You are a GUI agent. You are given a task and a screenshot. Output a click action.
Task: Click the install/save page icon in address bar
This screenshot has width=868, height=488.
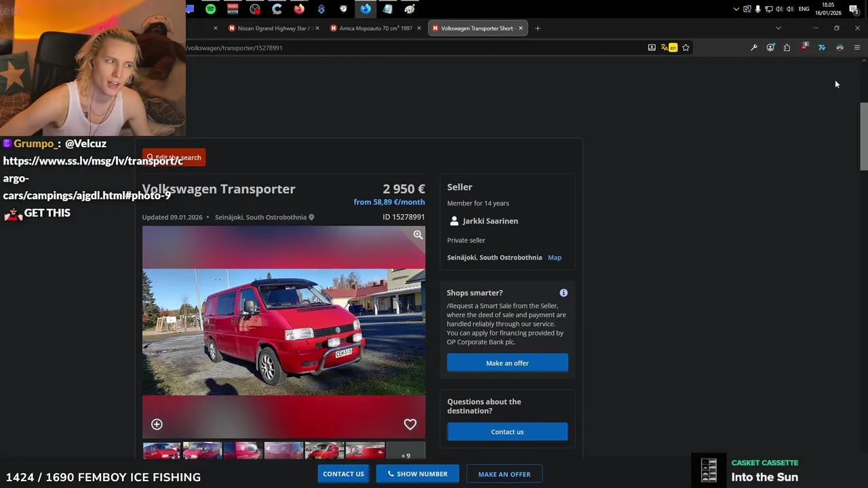coord(652,47)
